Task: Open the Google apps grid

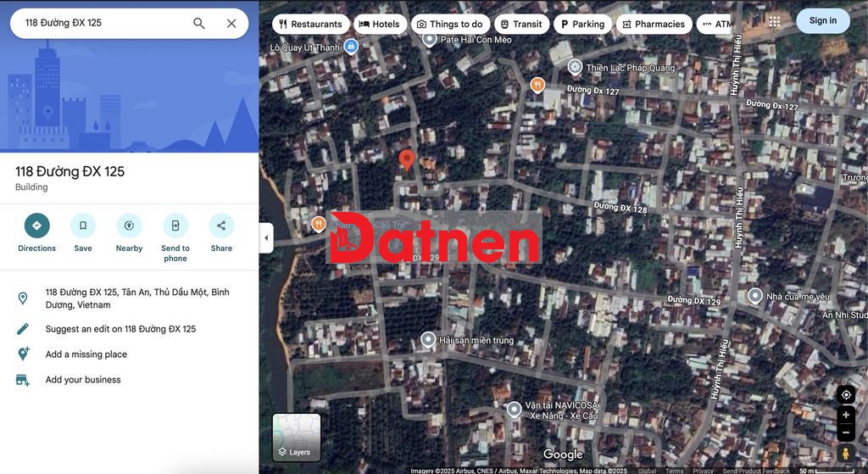Action: tap(774, 22)
